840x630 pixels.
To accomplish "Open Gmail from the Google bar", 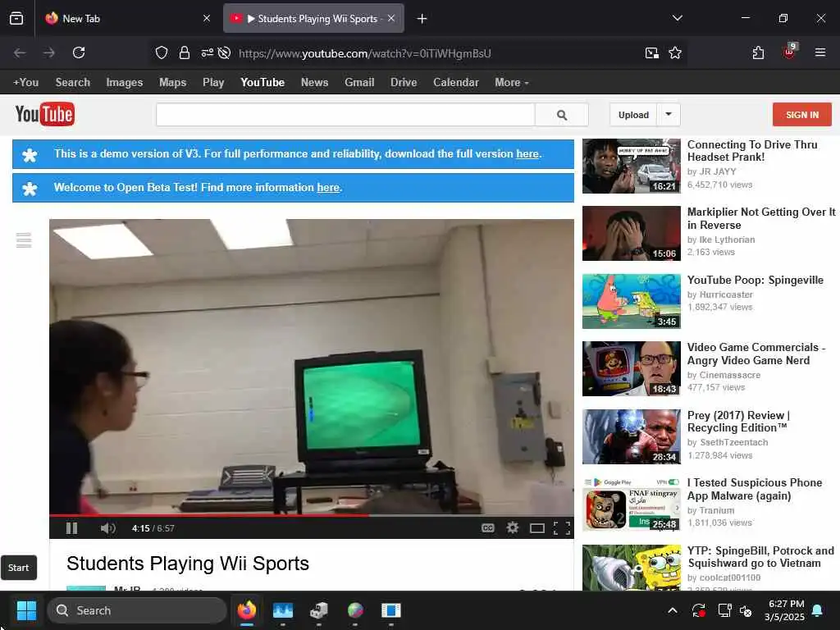I will (359, 83).
